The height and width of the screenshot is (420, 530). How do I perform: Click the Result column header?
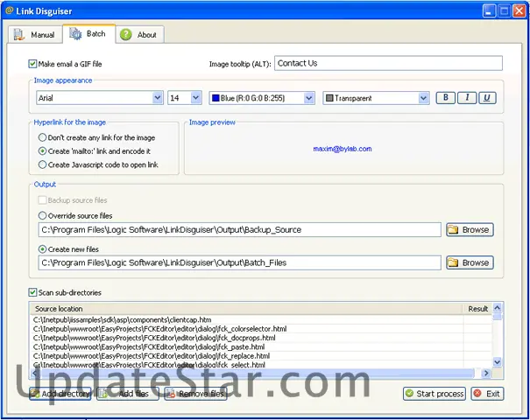click(x=477, y=309)
